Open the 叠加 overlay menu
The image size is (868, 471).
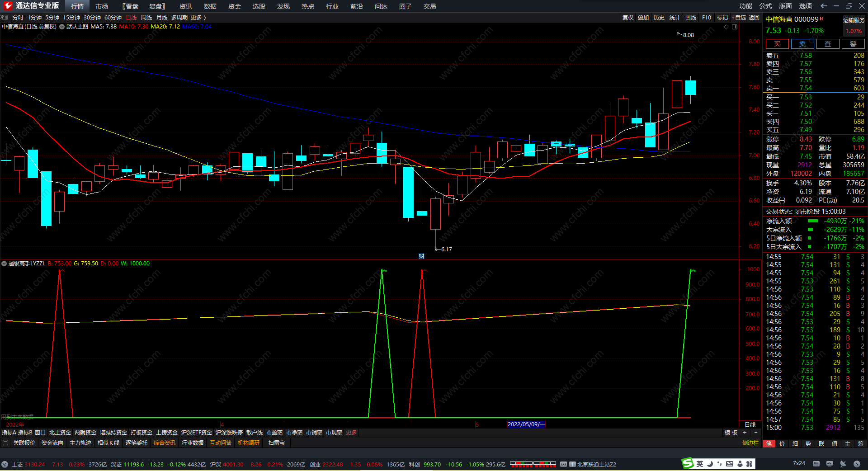(643, 18)
